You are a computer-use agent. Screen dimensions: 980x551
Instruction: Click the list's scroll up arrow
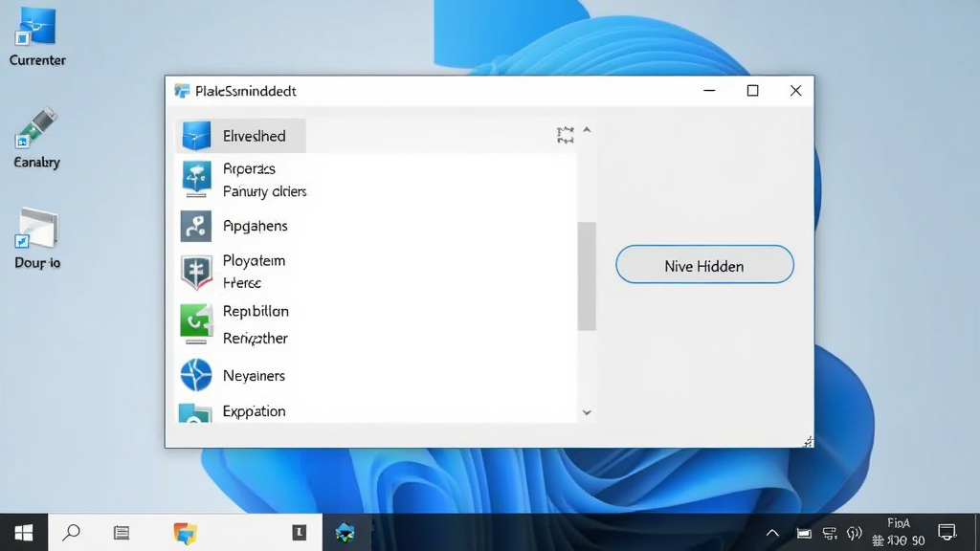point(587,130)
